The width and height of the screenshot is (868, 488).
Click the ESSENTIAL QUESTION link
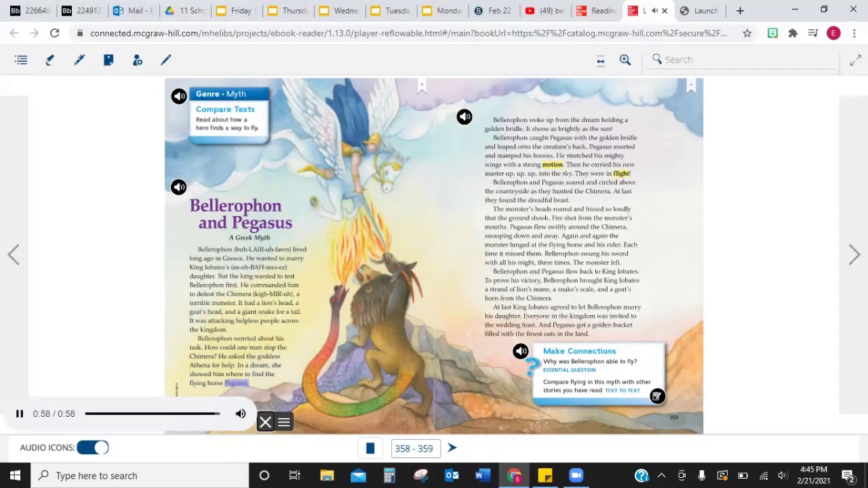pyautogui.click(x=569, y=370)
